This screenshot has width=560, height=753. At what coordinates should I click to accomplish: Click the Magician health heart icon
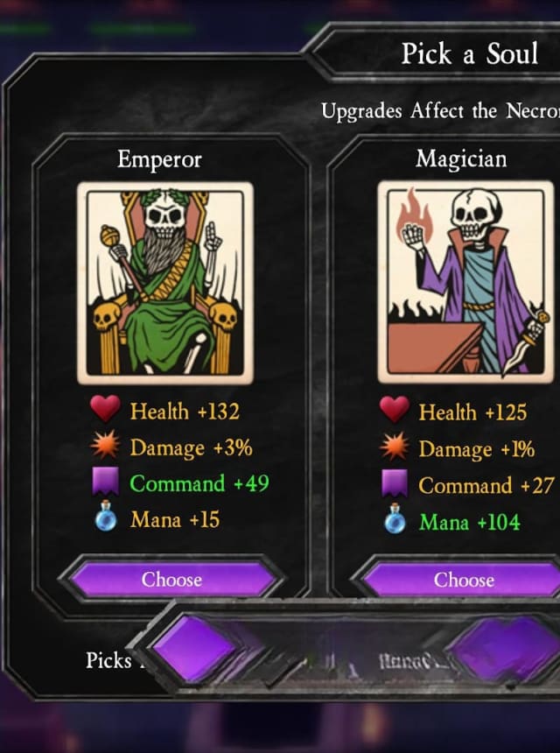[x=395, y=410]
